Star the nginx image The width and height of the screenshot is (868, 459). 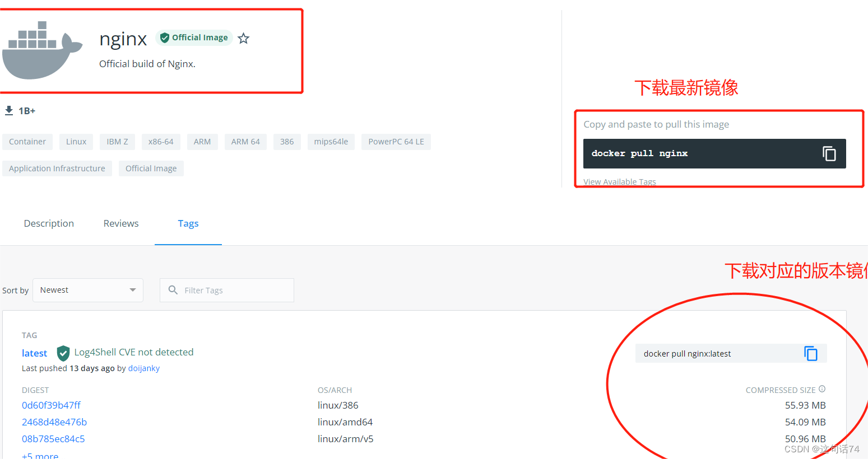[x=243, y=38]
